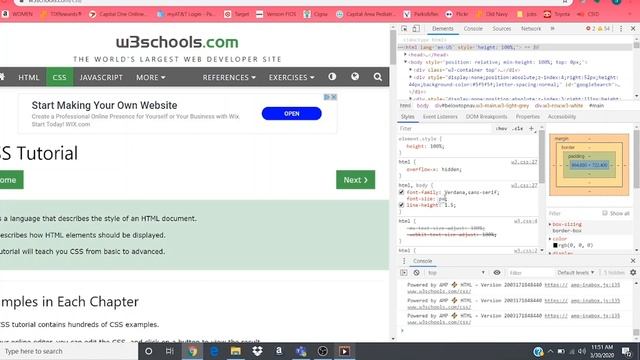The height and width of the screenshot is (360, 640).
Task: Uncheck the line-height declaration checkbox
Action: pyautogui.click(x=401, y=205)
